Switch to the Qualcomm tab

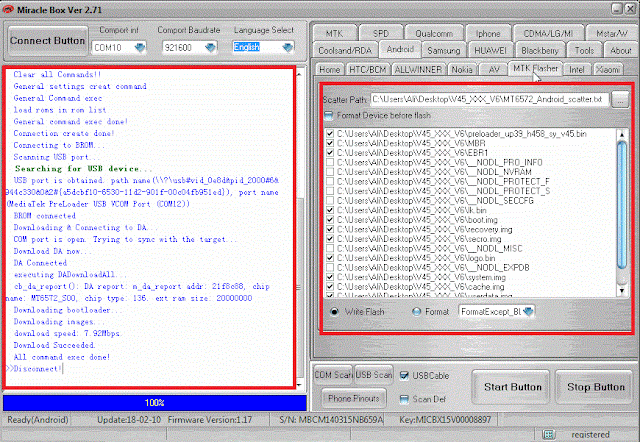tap(434, 33)
